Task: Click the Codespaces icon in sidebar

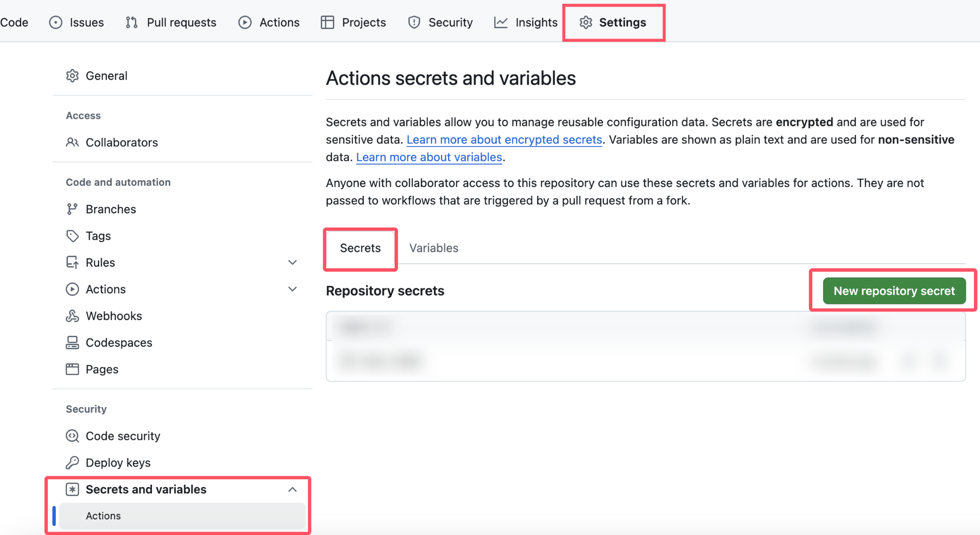Action: tap(72, 343)
